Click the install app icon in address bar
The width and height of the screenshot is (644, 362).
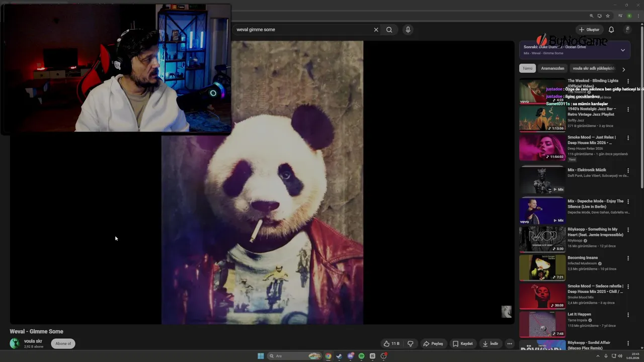pos(599,16)
